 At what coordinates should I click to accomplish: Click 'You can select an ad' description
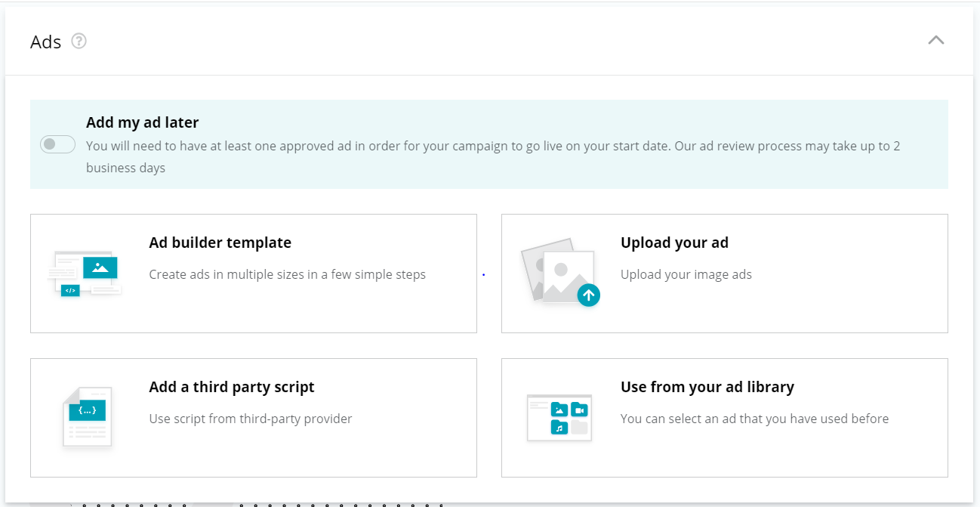pyautogui.click(x=753, y=419)
